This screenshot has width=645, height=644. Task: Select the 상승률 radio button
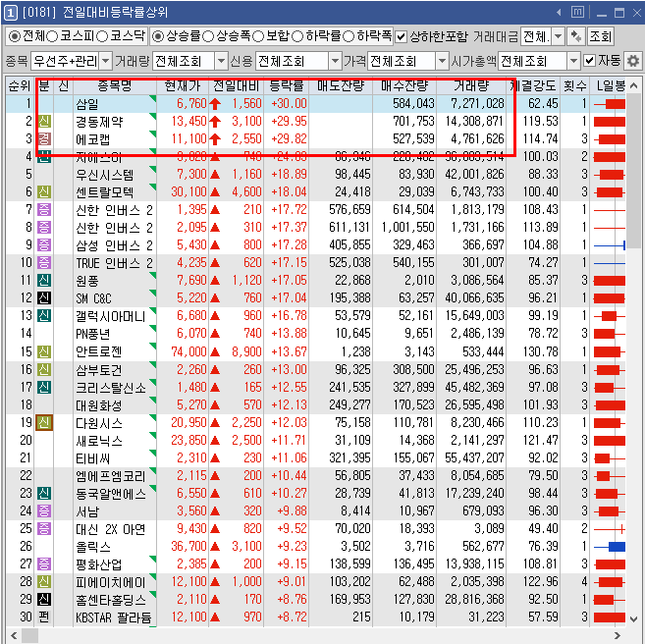pos(158,36)
